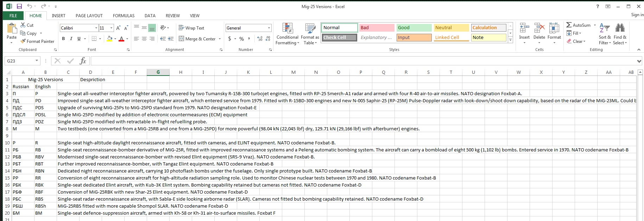Apply borders to the selected cell
Viewport: 644px width, 221px height.
click(x=94, y=39)
